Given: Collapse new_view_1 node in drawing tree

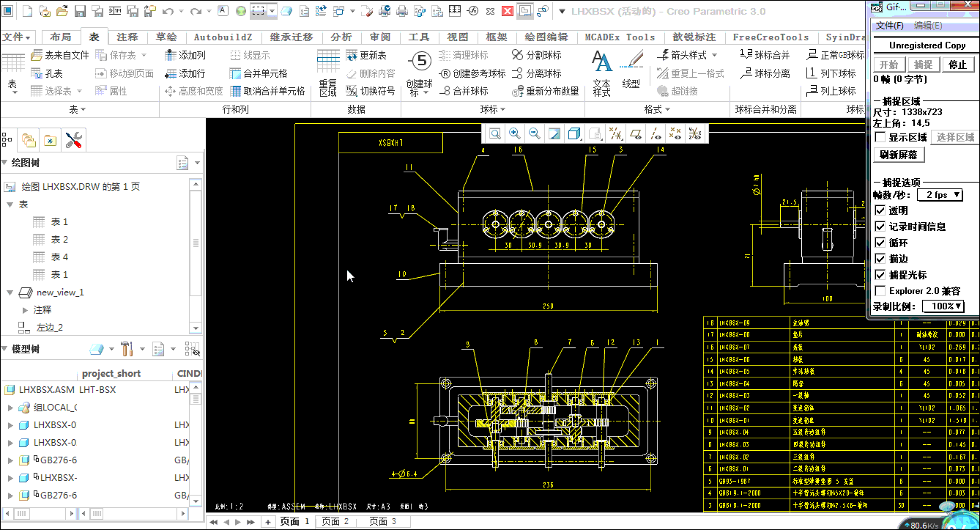Looking at the screenshot, I should 10,292.
